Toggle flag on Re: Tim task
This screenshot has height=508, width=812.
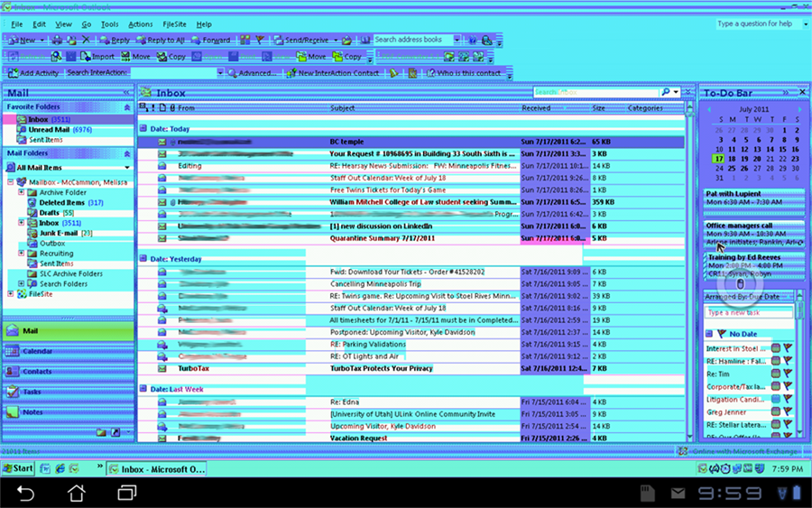(789, 374)
